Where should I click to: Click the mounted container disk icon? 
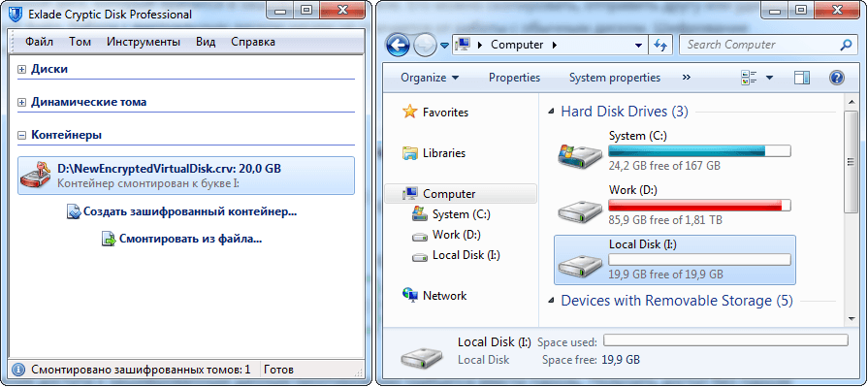[x=37, y=175]
